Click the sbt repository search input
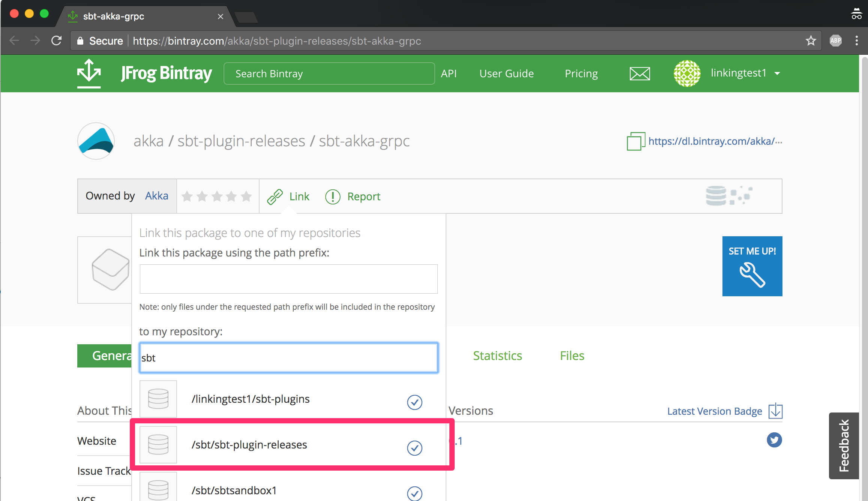 point(289,358)
